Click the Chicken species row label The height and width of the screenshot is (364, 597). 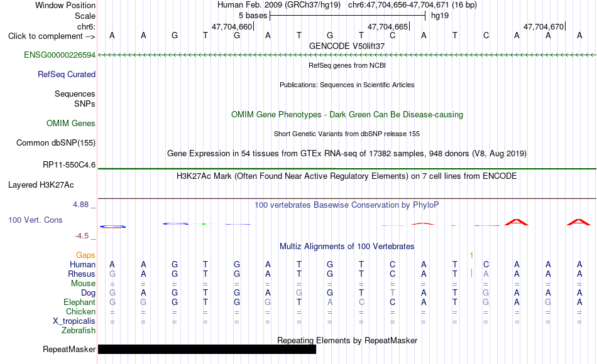tap(80, 311)
